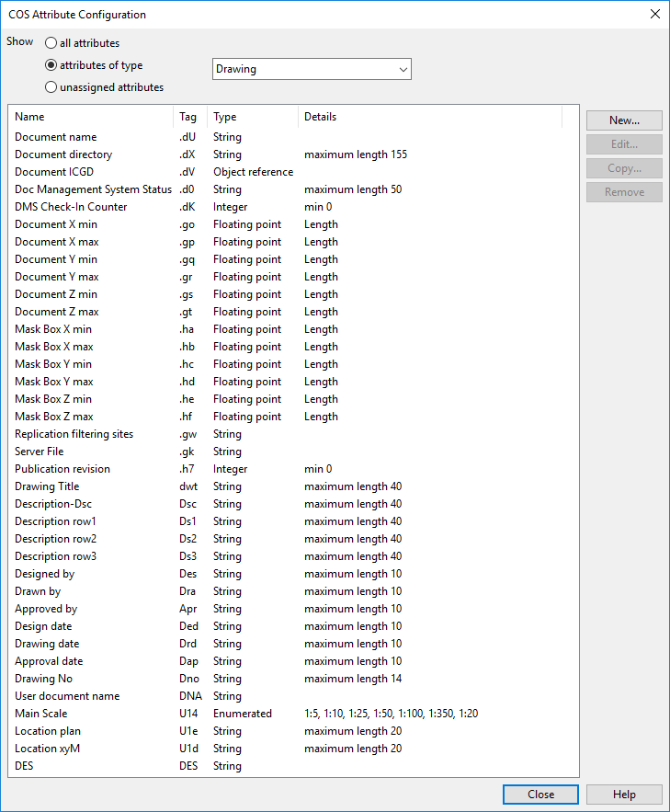The width and height of the screenshot is (670, 812).
Task: Sort by the Name column header
Action: 90,117
